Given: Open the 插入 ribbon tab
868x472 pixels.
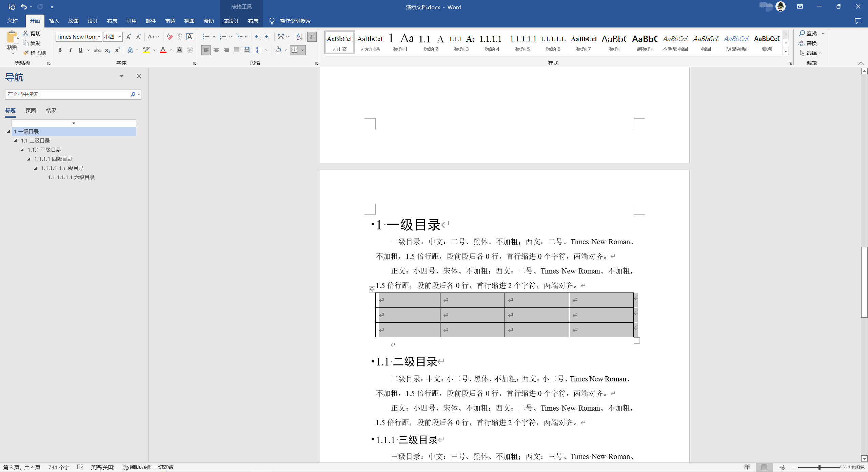Looking at the screenshot, I should pyautogui.click(x=54, y=21).
